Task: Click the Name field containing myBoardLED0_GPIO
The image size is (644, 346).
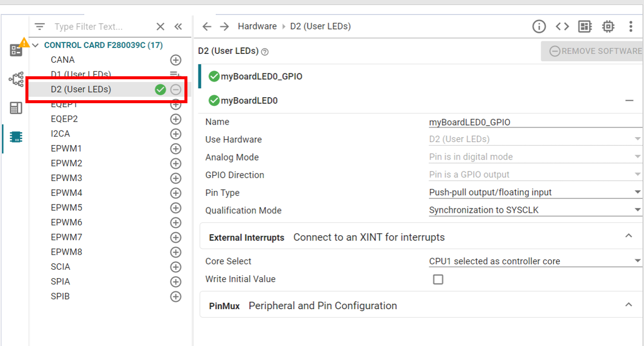Action: 535,122
